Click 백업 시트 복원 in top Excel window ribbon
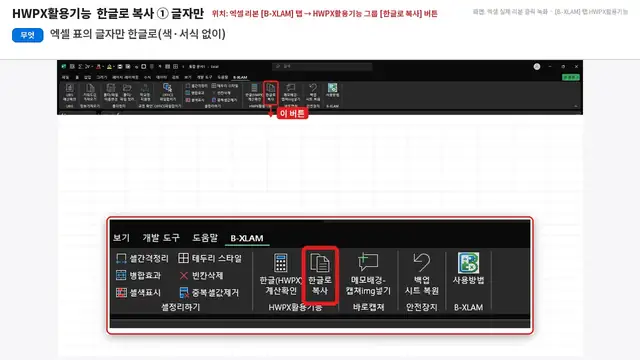The height and width of the screenshot is (360, 640). pyautogui.click(x=313, y=93)
